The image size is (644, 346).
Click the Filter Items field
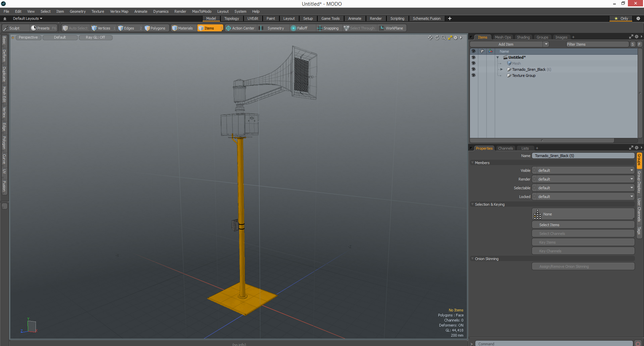click(x=597, y=44)
